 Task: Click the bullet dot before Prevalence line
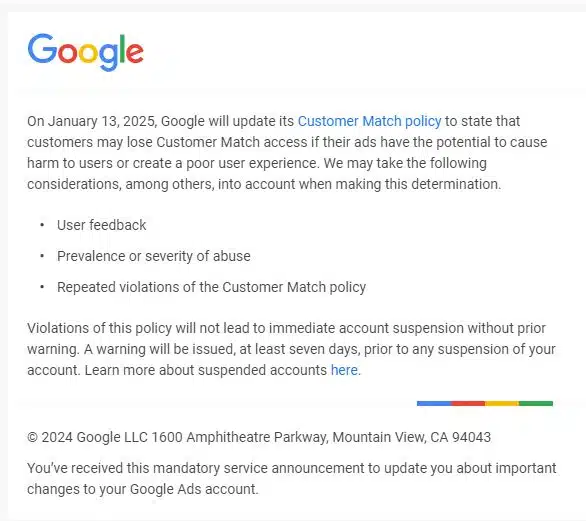[x=42, y=256]
